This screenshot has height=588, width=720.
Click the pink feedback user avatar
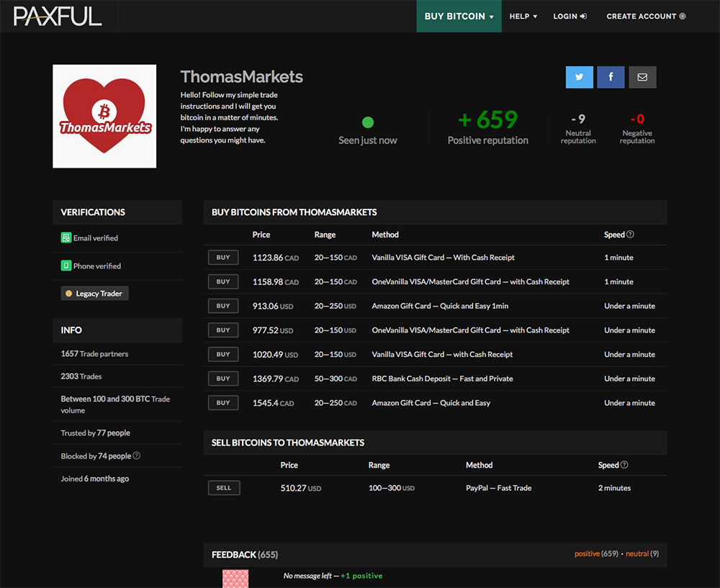235,579
